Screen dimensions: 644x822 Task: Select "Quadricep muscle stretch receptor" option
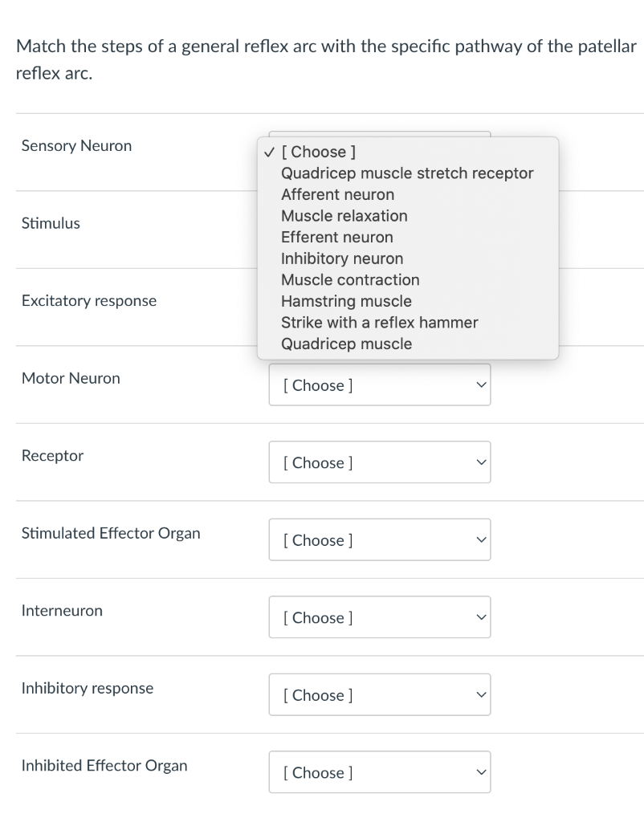pos(406,173)
